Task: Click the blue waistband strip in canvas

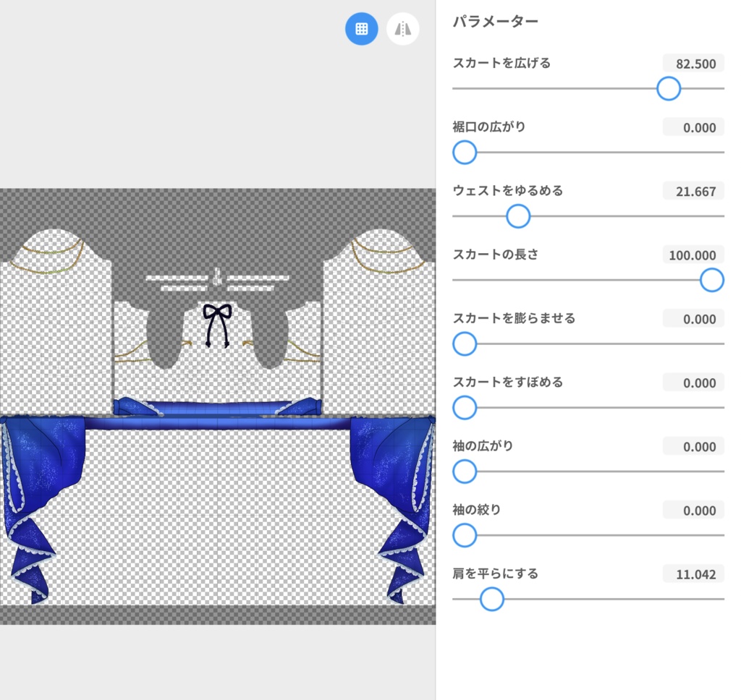Action: (x=218, y=423)
